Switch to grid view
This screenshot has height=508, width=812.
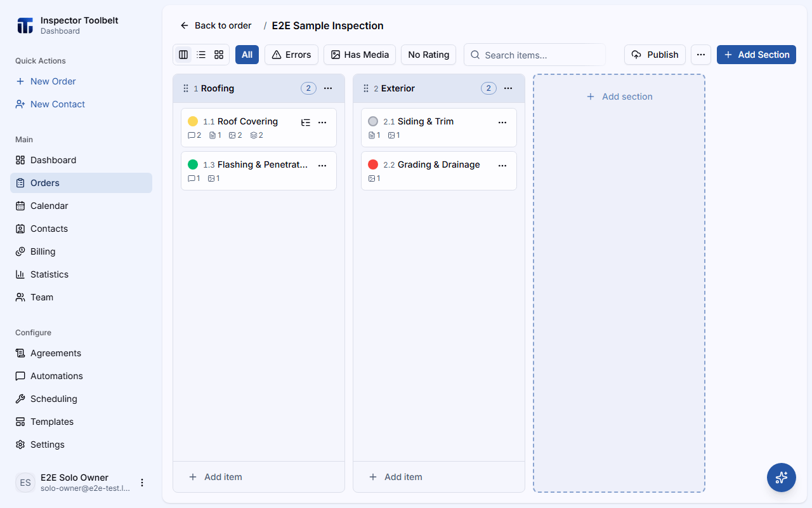pos(219,55)
